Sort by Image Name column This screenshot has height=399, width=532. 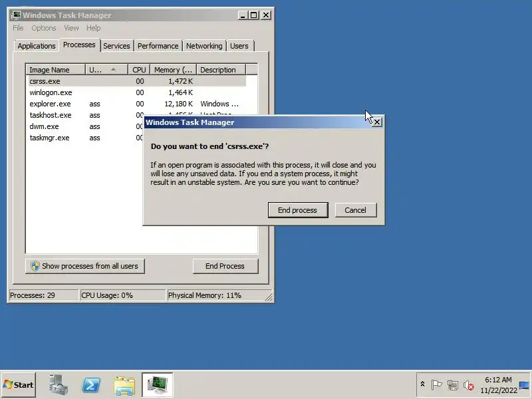55,70
